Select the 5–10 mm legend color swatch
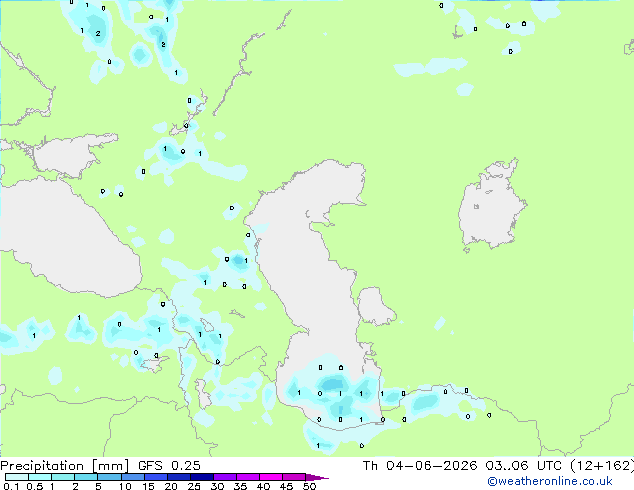The image size is (634, 490). pos(110,477)
